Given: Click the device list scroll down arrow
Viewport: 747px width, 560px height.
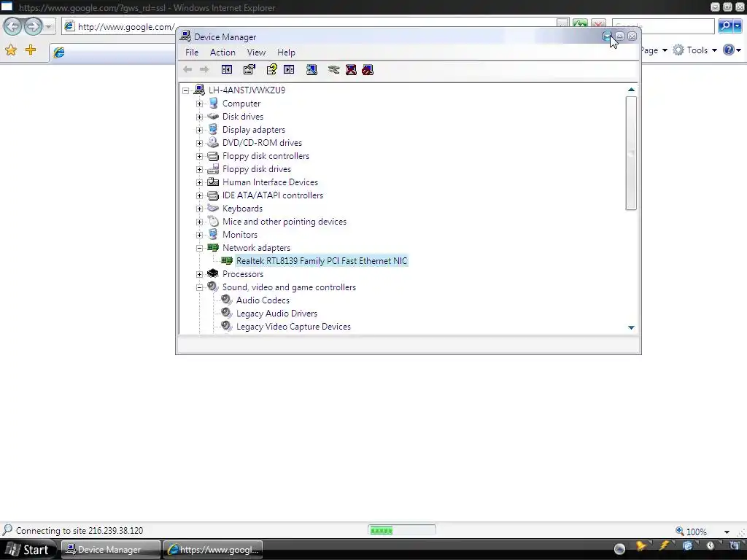Looking at the screenshot, I should 631,327.
